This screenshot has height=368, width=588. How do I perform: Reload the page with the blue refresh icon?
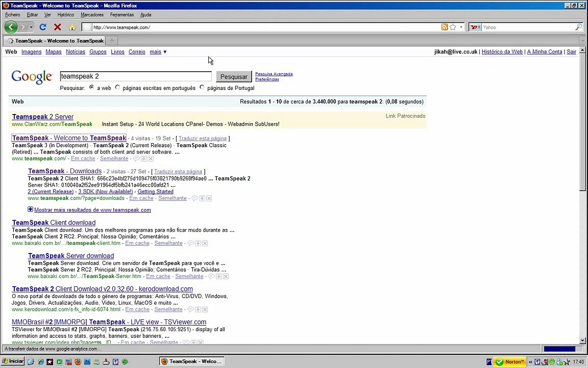tap(43, 27)
